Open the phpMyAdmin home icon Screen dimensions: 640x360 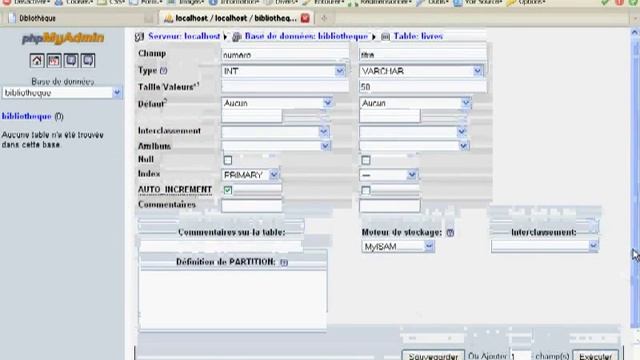(x=37, y=60)
